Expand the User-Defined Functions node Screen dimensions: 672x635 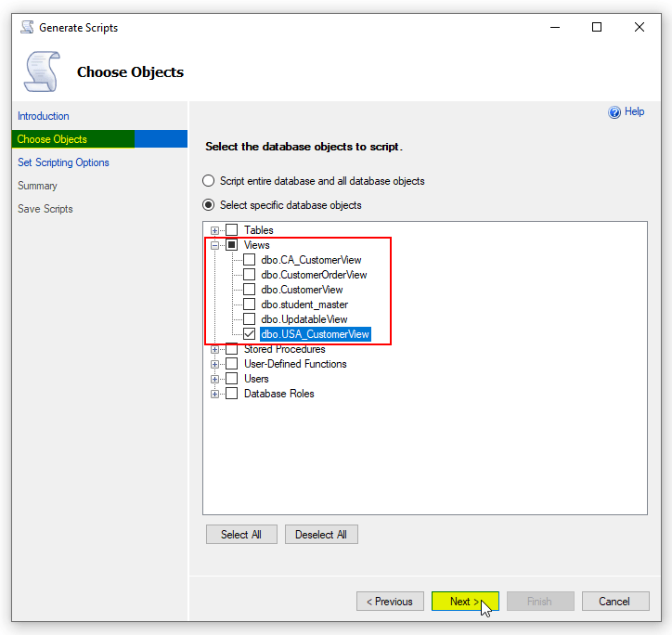click(x=214, y=365)
